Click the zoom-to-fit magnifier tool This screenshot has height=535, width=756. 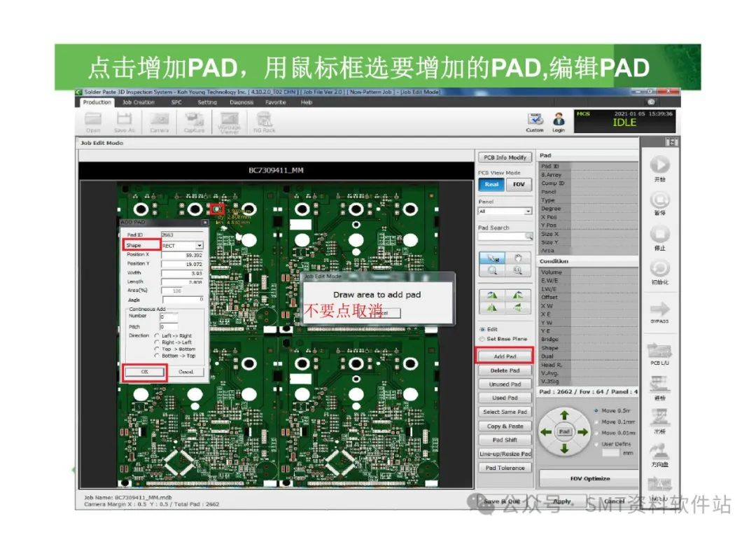(518, 270)
